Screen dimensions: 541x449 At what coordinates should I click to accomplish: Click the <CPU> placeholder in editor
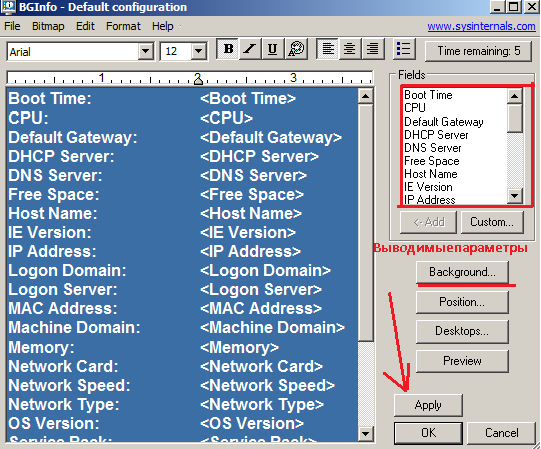tap(227, 118)
